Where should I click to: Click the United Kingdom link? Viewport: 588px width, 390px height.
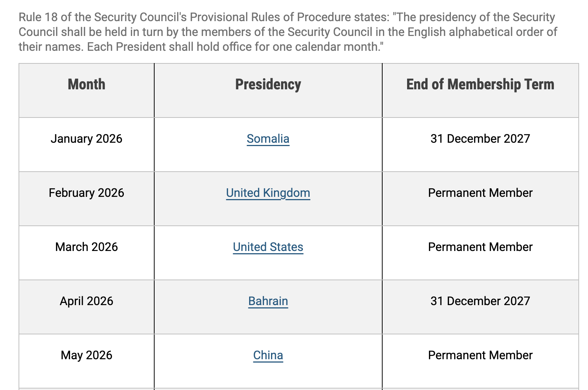pyautogui.click(x=268, y=193)
